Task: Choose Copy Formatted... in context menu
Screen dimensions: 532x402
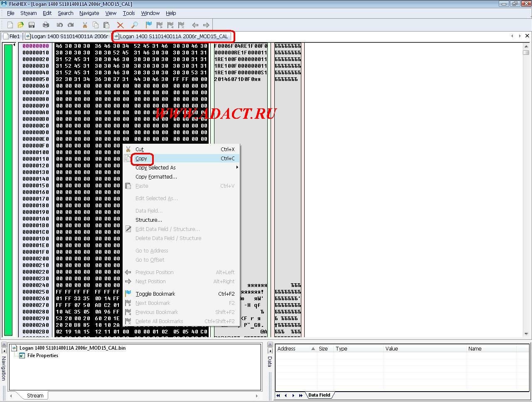Action: click(182, 177)
